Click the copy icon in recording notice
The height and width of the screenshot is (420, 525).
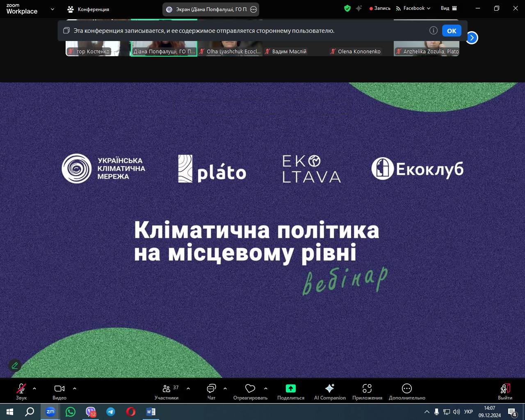click(66, 31)
